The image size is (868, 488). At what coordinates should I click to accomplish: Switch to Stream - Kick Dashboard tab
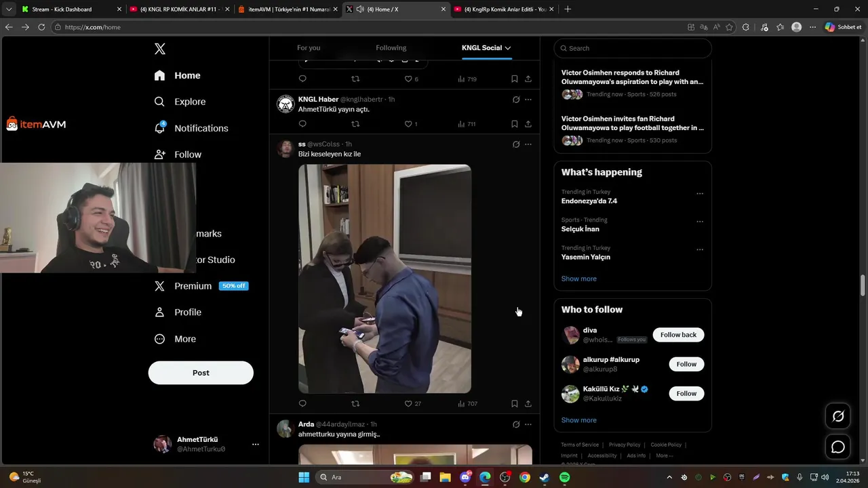pos(71,9)
